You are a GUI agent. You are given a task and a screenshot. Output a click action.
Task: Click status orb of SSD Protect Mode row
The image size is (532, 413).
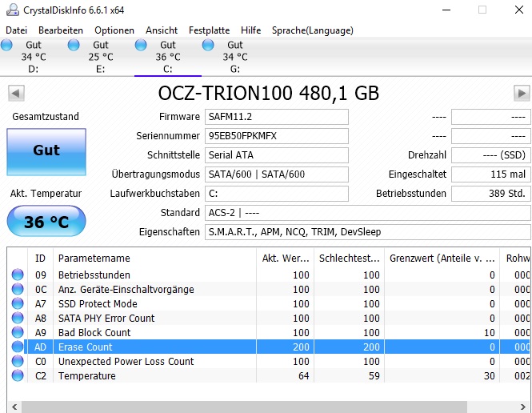click(x=18, y=303)
